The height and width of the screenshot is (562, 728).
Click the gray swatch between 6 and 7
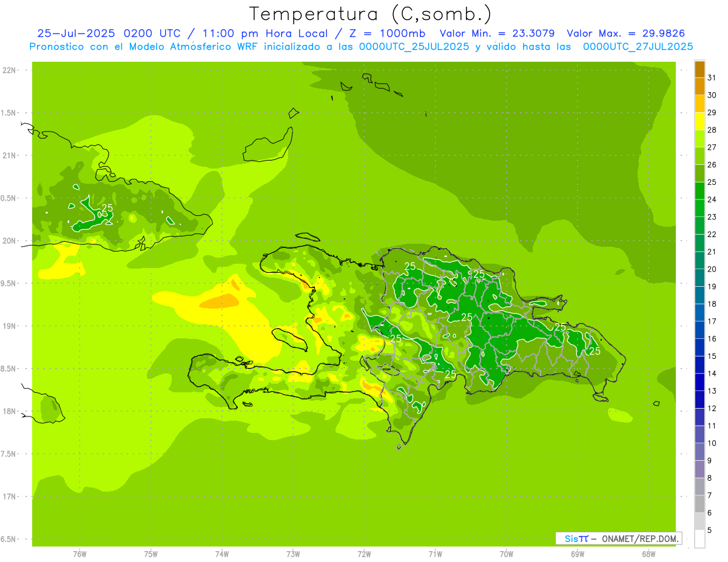pos(699,504)
